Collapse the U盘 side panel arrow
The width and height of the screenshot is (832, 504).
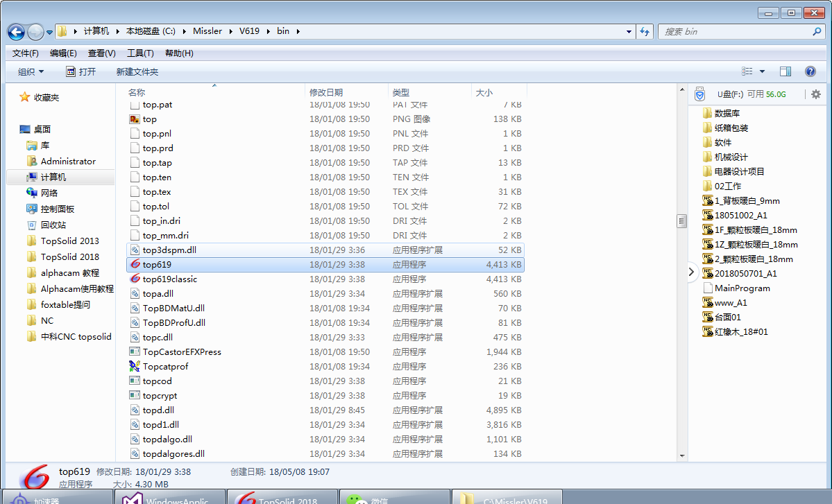tap(691, 272)
